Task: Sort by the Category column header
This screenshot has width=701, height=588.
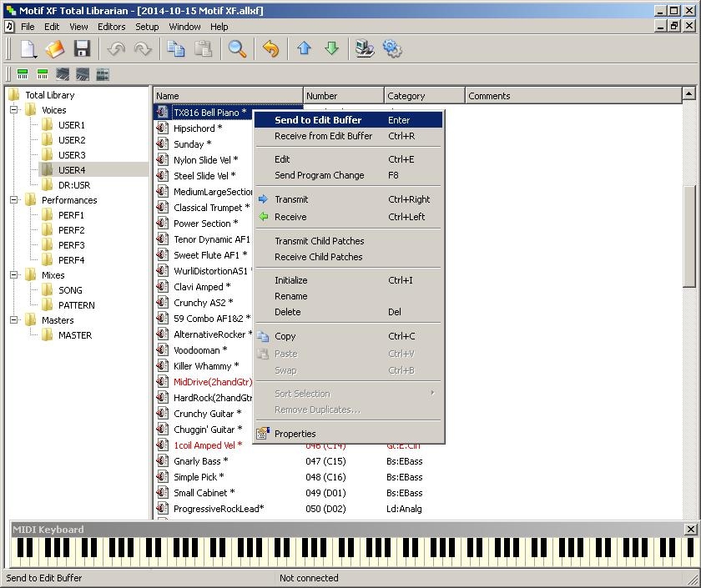Action: (425, 96)
